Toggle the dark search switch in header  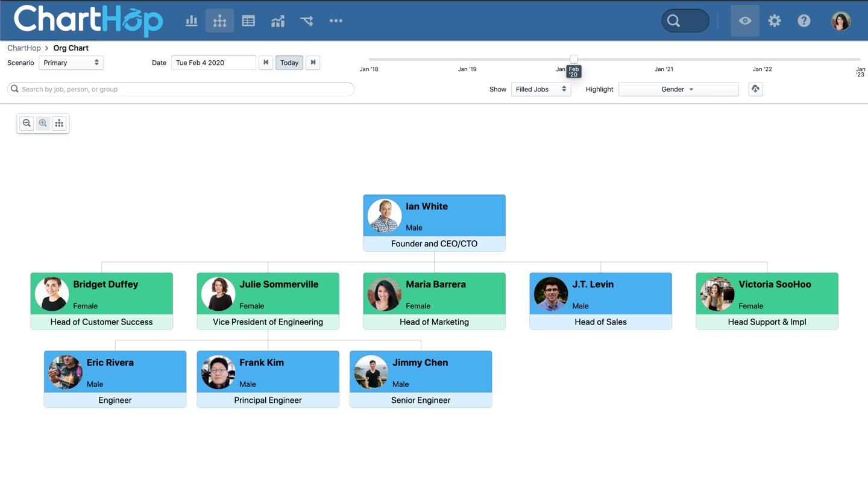coord(685,21)
